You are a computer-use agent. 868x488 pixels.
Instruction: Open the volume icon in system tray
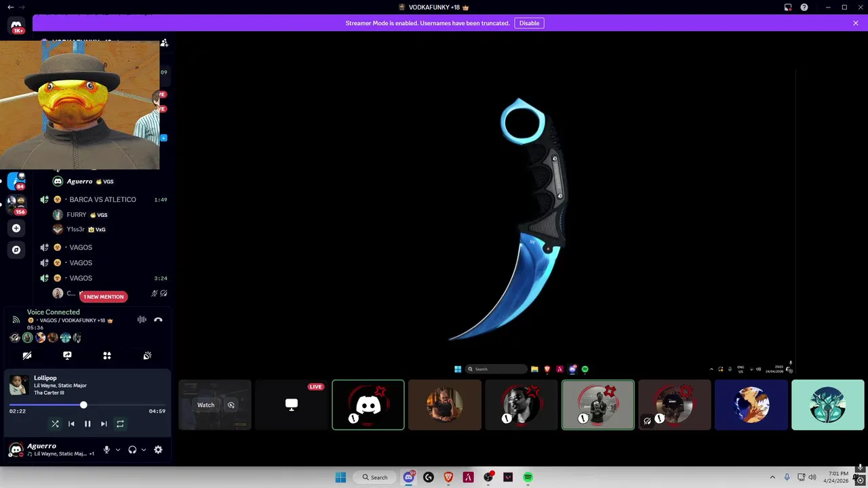click(812, 477)
